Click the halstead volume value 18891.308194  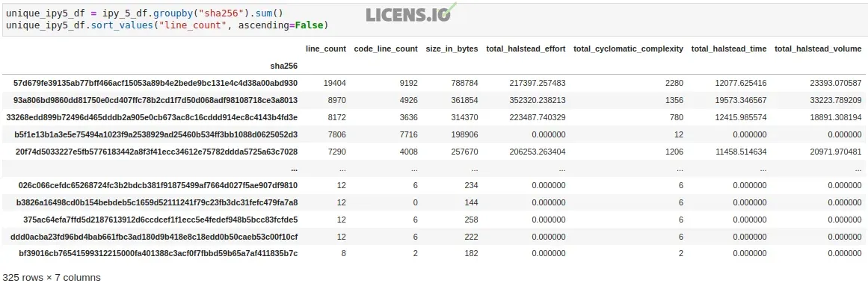pyautogui.click(x=836, y=117)
